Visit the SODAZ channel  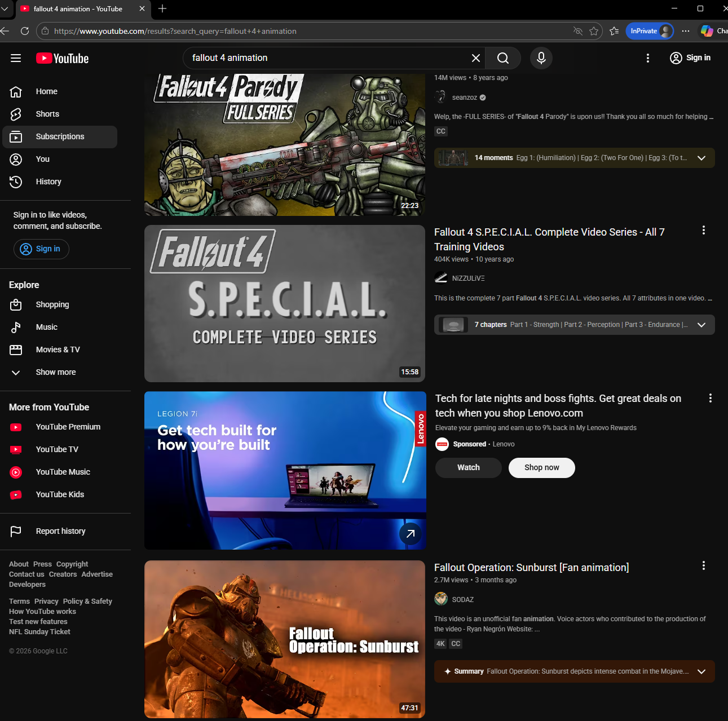[x=463, y=600]
